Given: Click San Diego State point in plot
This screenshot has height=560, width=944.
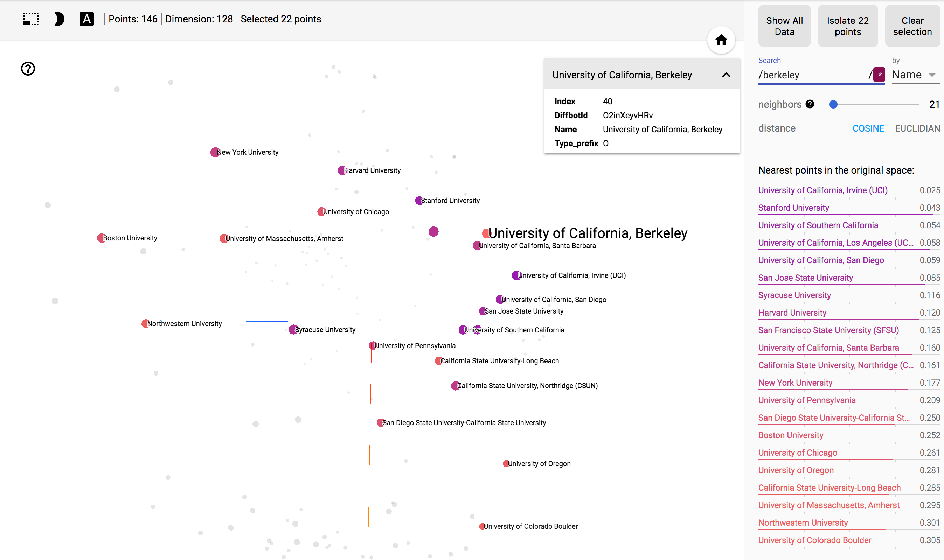Looking at the screenshot, I should tap(381, 423).
